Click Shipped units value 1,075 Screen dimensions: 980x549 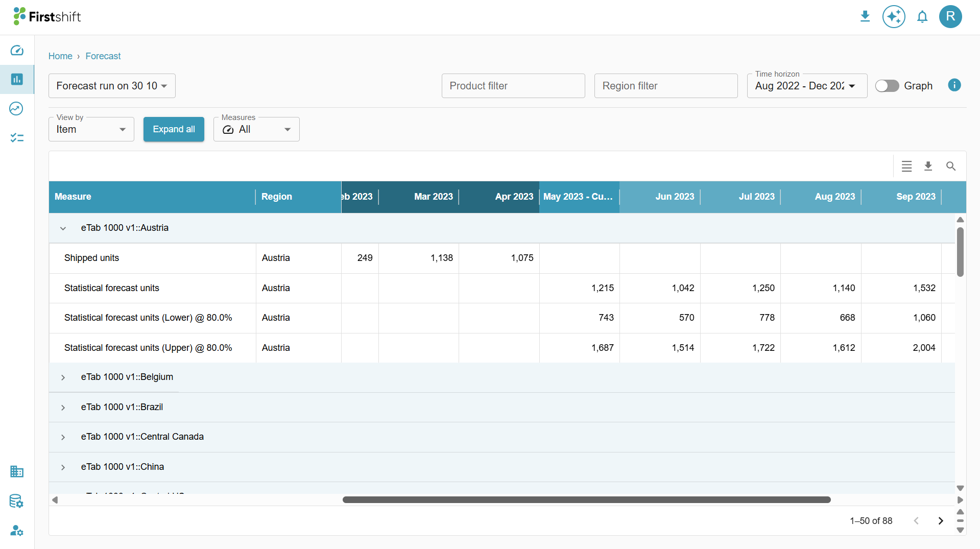tap(522, 258)
